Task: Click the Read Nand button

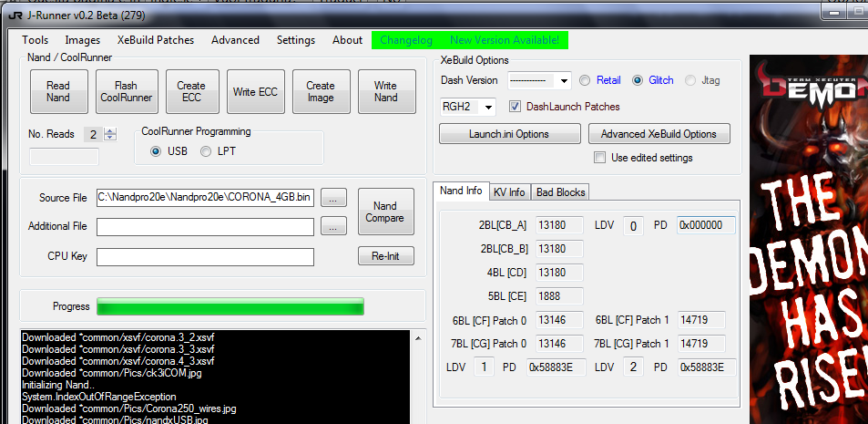Action: [x=57, y=92]
